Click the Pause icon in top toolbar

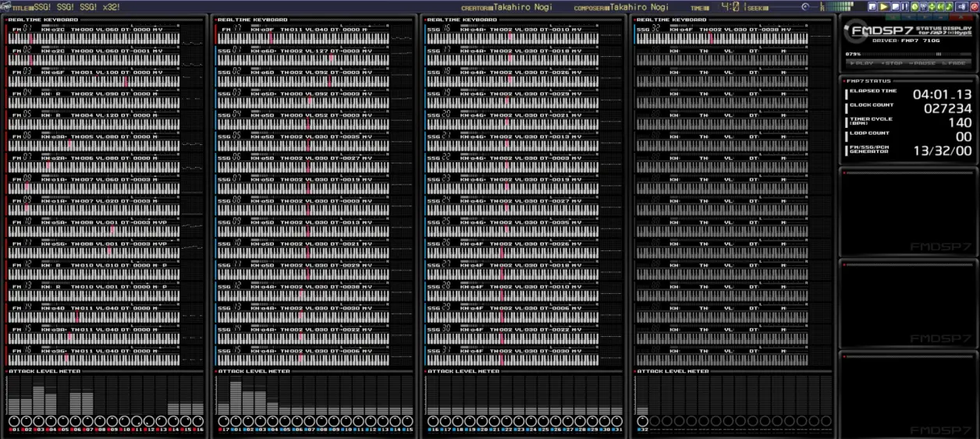(905, 7)
